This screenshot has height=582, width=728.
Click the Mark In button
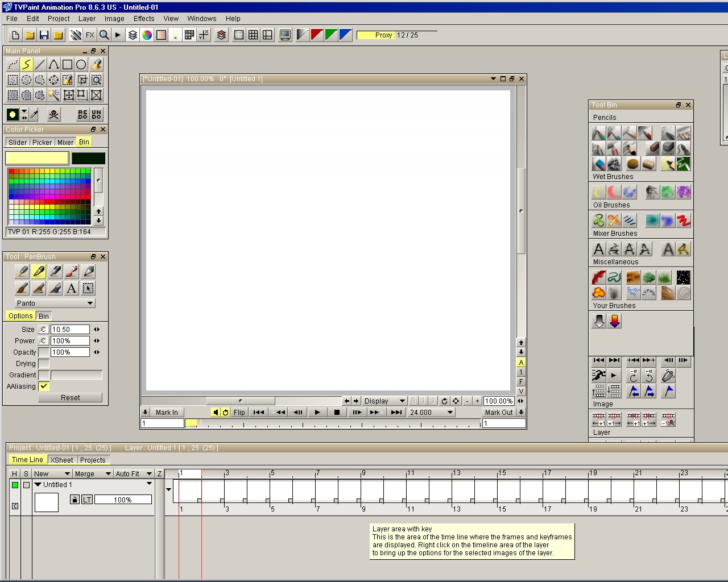point(167,413)
